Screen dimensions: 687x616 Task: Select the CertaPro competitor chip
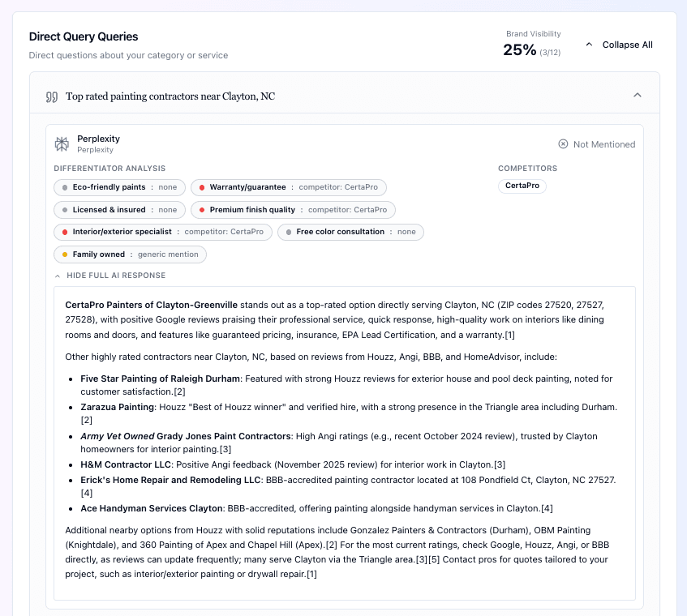tap(522, 186)
